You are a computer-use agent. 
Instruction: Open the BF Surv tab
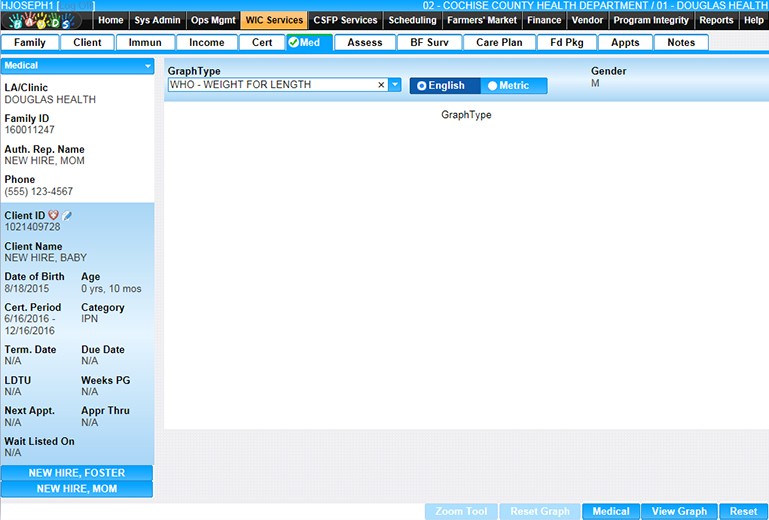tap(429, 43)
